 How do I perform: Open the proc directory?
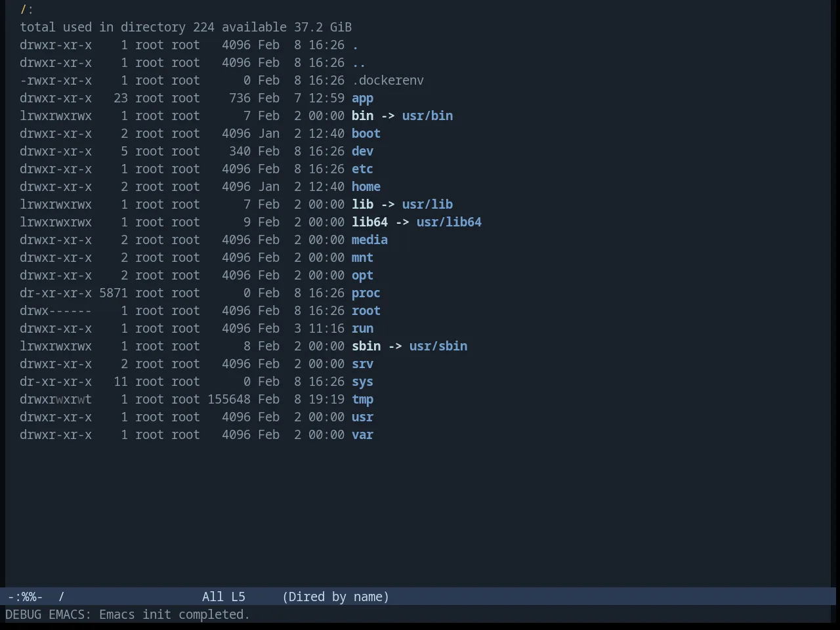tap(366, 293)
